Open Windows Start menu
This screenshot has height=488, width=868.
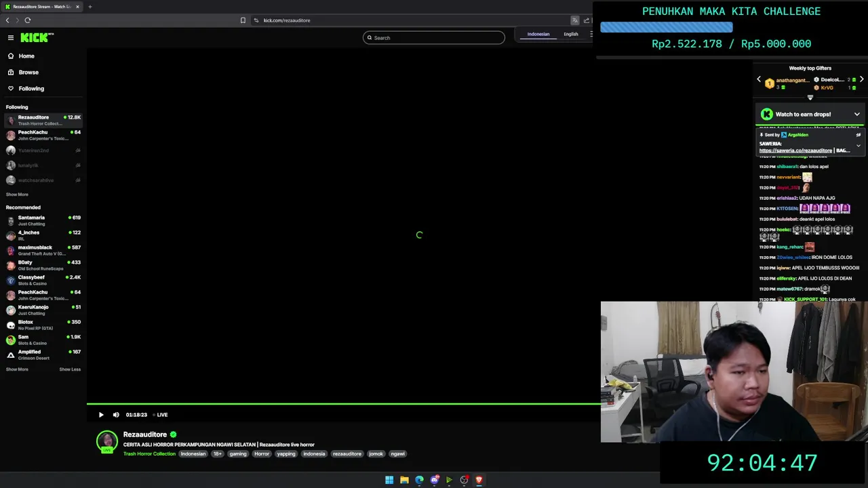[x=389, y=480]
